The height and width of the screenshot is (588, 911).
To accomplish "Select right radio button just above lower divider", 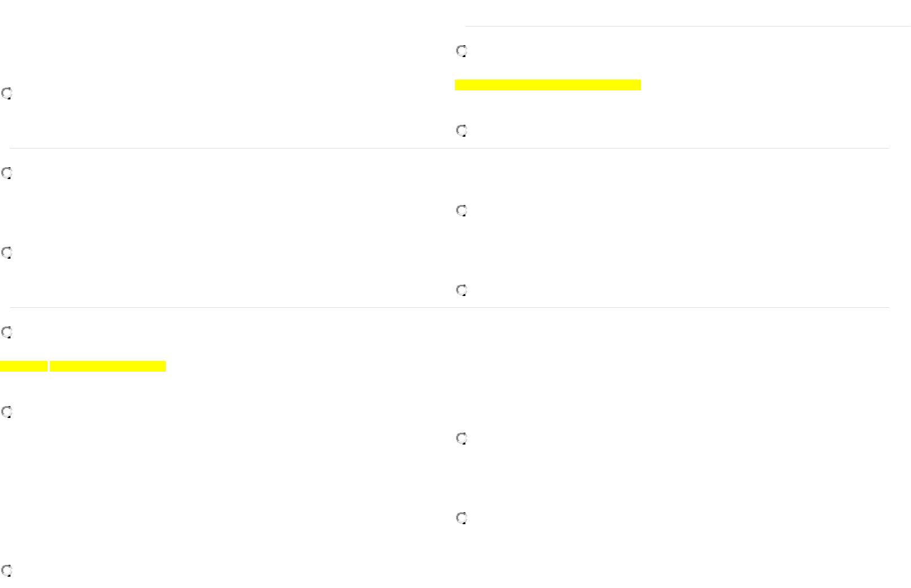I will coord(462,290).
